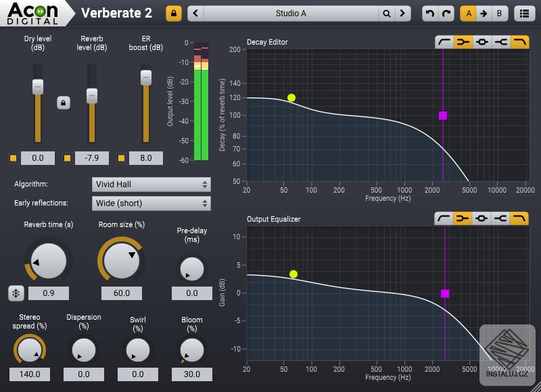This screenshot has height=392, width=541.
Task: Open the Early reflections dropdown Wide (short)
Action: pos(151,203)
